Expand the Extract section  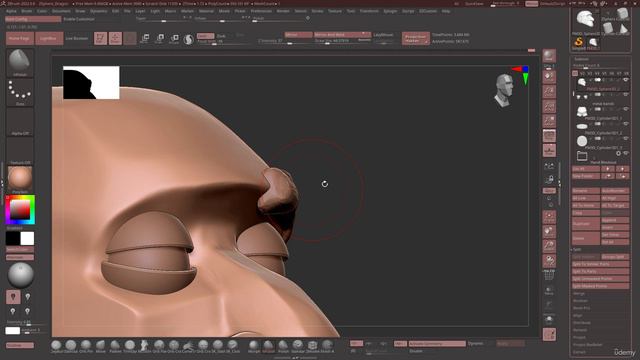pos(580,352)
